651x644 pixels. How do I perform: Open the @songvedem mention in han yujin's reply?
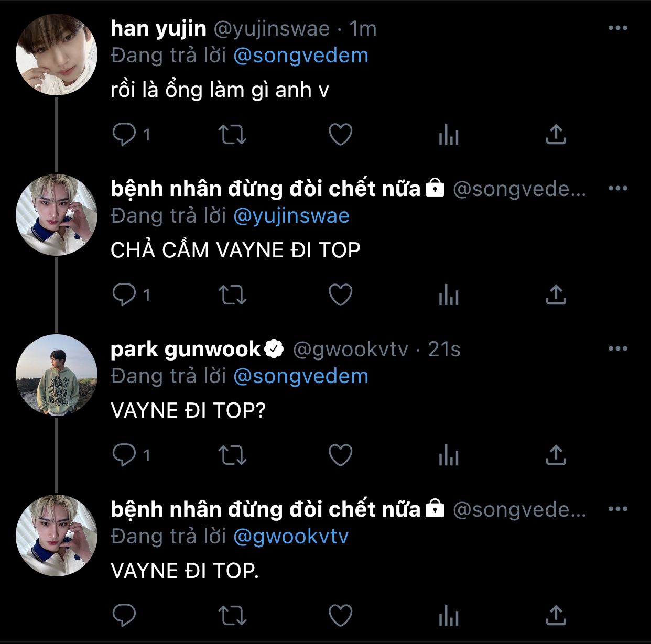[300, 56]
